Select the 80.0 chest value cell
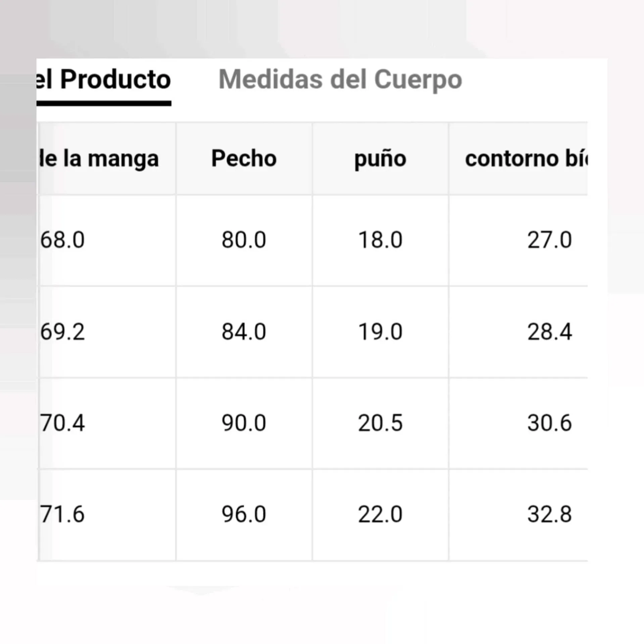 coord(244,240)
